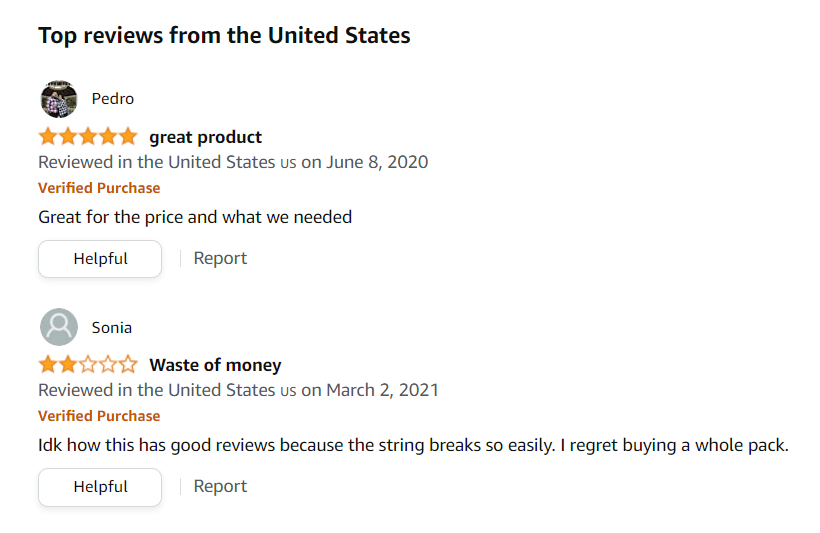Image resolution: width=820 pixels, height=533 pixels.
Task: Open Pedro's reviewer profile name
Action: click(x=112, y=99)
